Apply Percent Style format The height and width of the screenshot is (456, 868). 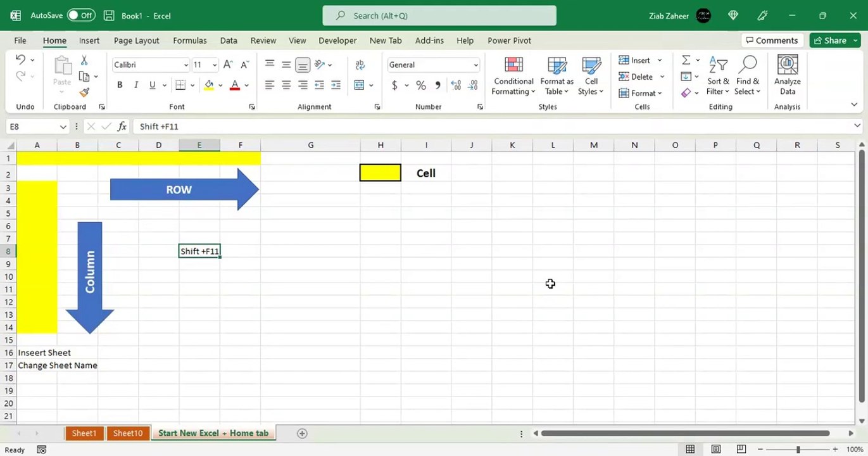[x=421, y=85]
